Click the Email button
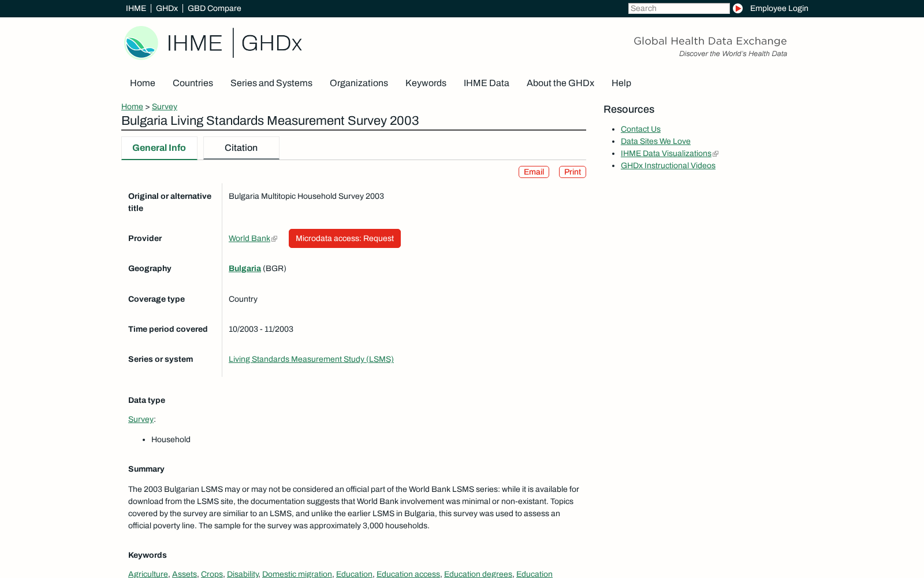This screenshot has width=924, height=578. (x=534, y=172)
